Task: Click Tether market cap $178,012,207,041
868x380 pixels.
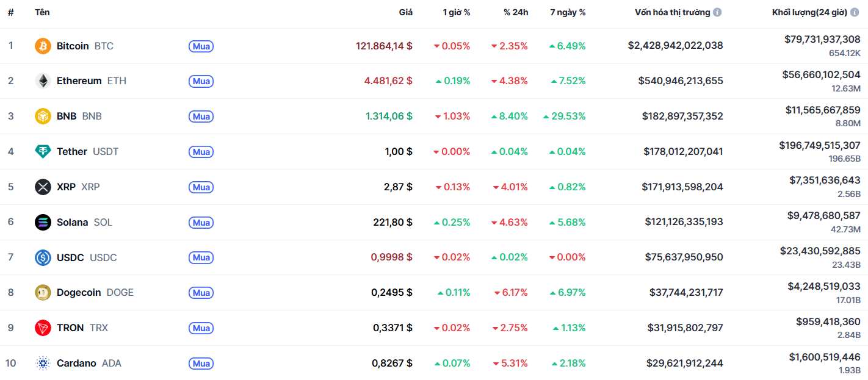Action: pyautogui.click(x=683, y=152)
